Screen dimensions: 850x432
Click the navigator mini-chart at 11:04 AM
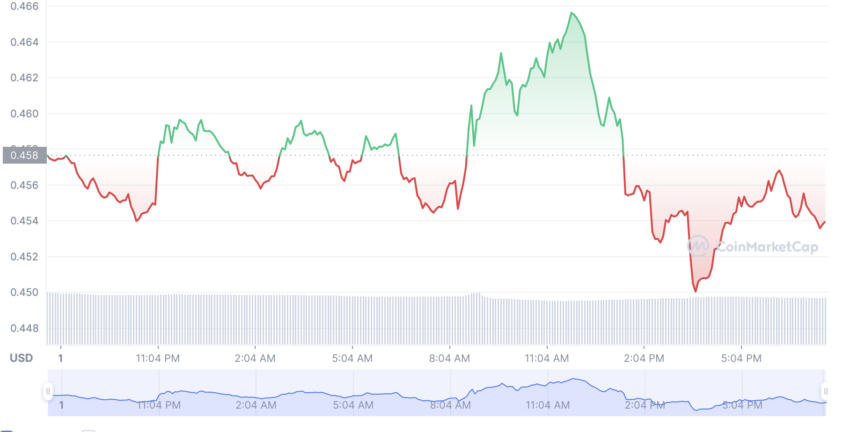[x=546, y=395]
